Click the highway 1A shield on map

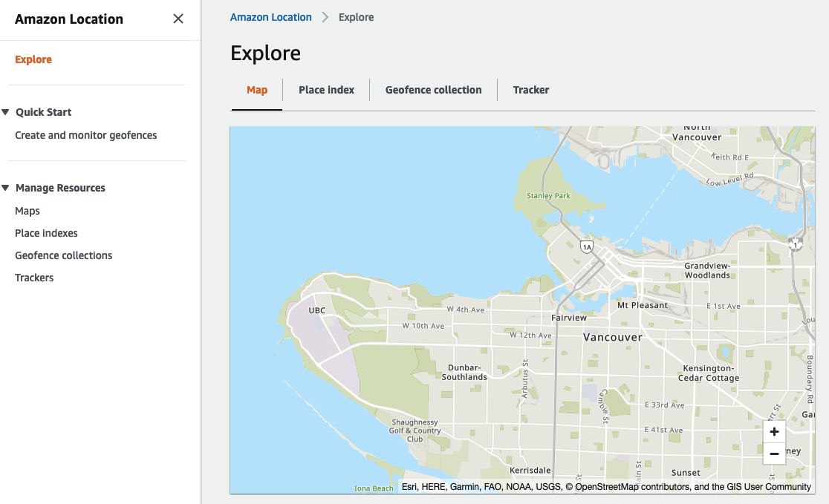point(586,246)
